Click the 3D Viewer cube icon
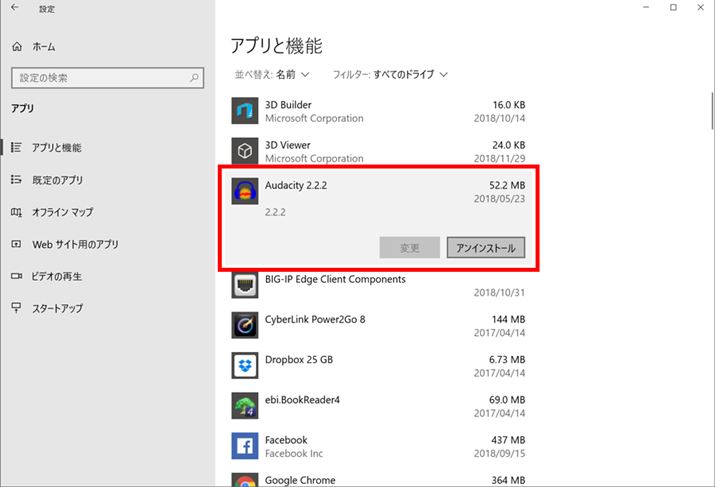715x487 pixels. point(245,150)
